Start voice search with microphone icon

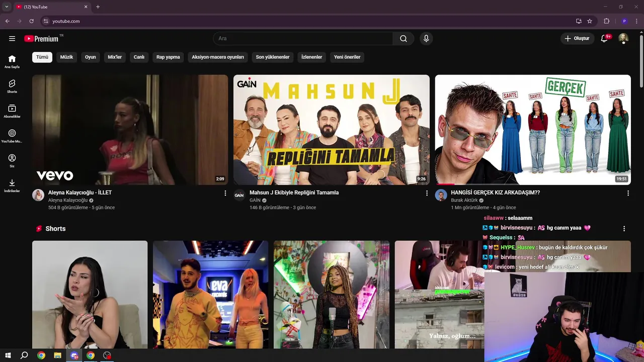click(426, 39)
